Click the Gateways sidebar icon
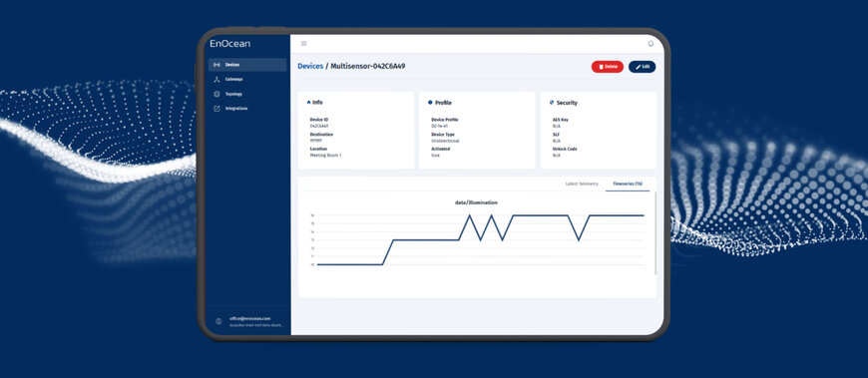868x378 pixels. [217, 79]
